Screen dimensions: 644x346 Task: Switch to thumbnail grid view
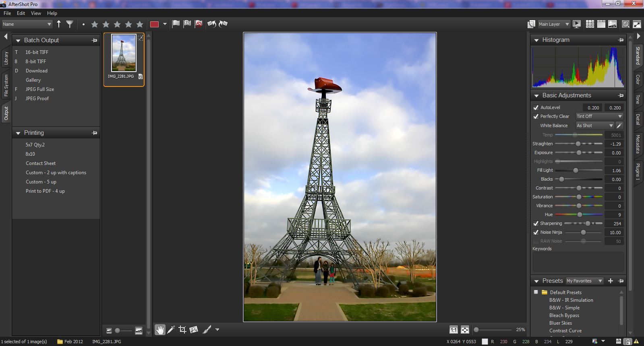tap(590, 24)
